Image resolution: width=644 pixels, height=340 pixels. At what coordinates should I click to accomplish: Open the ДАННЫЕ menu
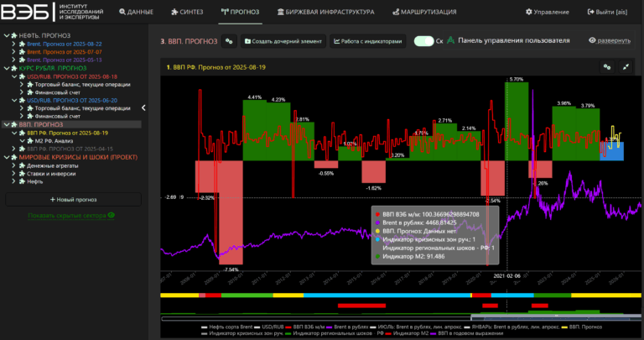click(x=137, y=12)
